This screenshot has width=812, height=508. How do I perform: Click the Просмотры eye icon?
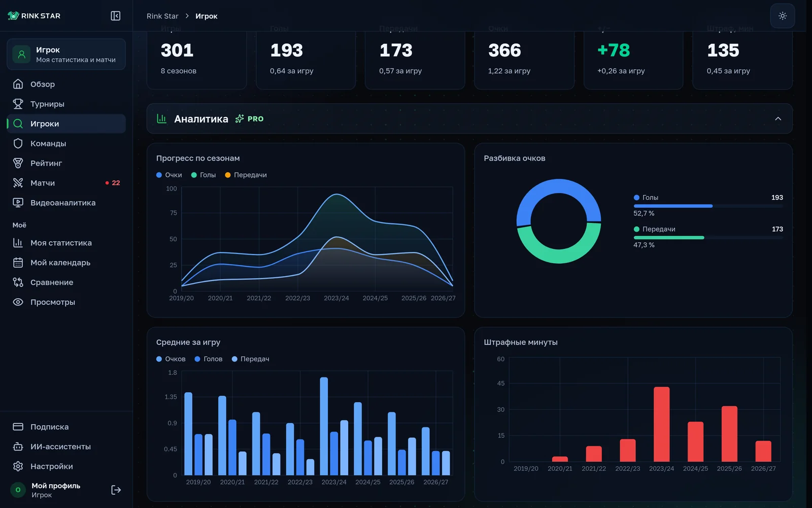tap(18, 302)
